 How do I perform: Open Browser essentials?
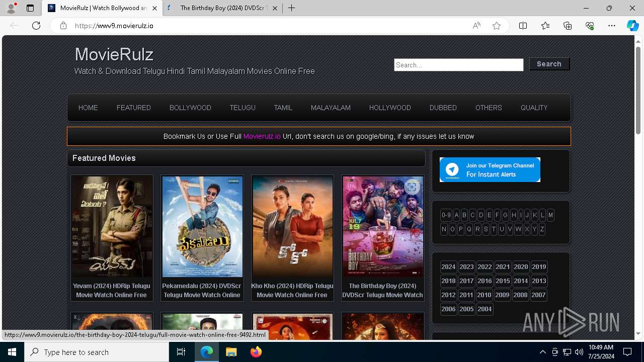(x=590, y=26)
